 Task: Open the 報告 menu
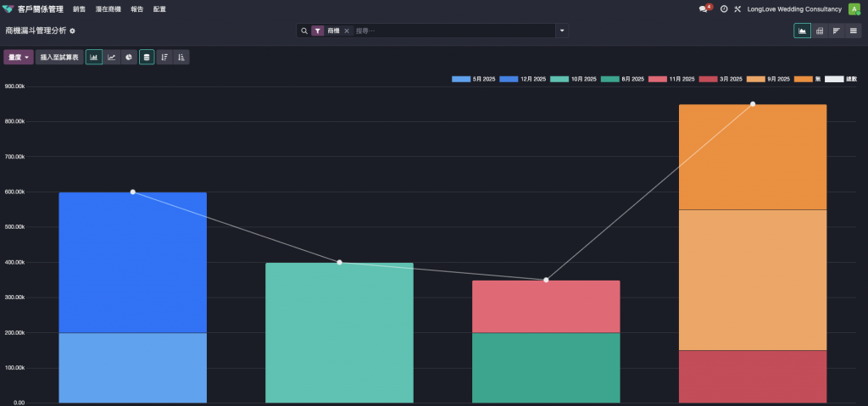pyautogui.click(x=136, y=9)
